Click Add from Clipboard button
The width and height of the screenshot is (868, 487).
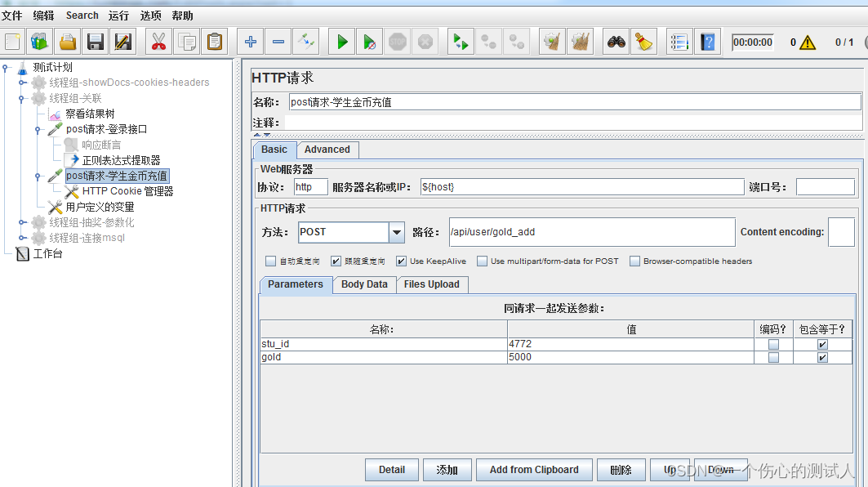click(534, 470)
